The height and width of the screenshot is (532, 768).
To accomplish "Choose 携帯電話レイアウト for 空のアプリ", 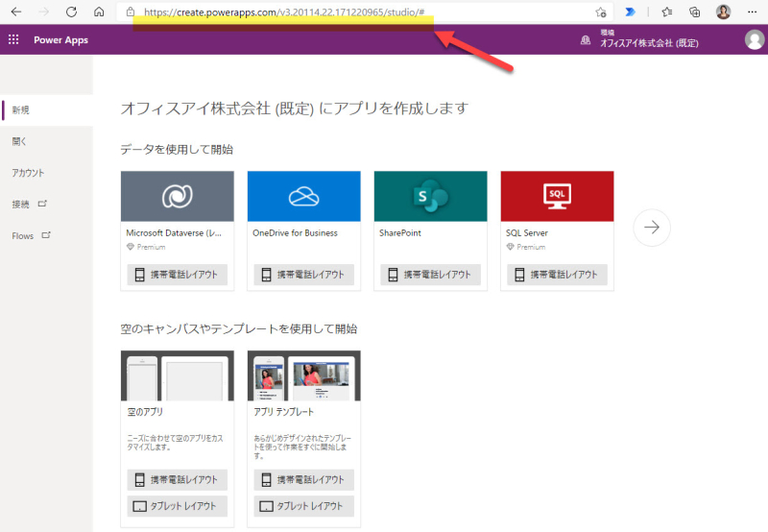I will (x=178, y=479).
